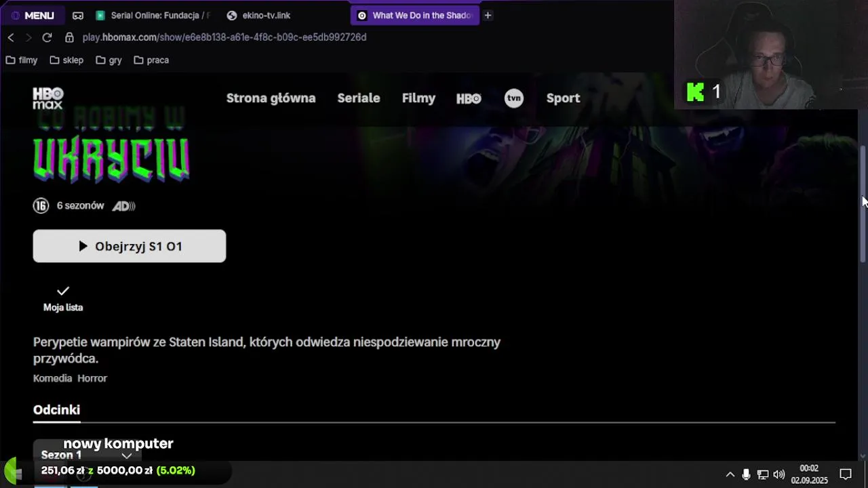The width and height of the screenshot is (868, 488).
Task: Open the taskbar clock and date
Action: click(809, 474)
